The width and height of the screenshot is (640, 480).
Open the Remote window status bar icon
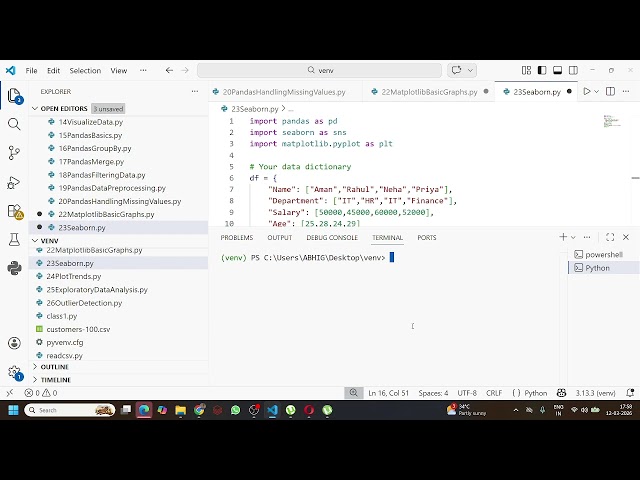[10, 393]
